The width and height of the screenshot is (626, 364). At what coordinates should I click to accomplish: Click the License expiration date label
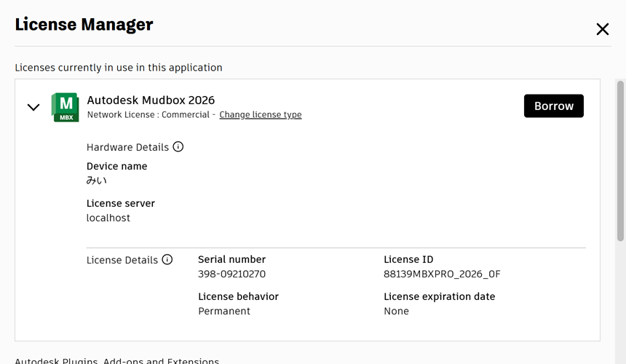tap(439, 296)
